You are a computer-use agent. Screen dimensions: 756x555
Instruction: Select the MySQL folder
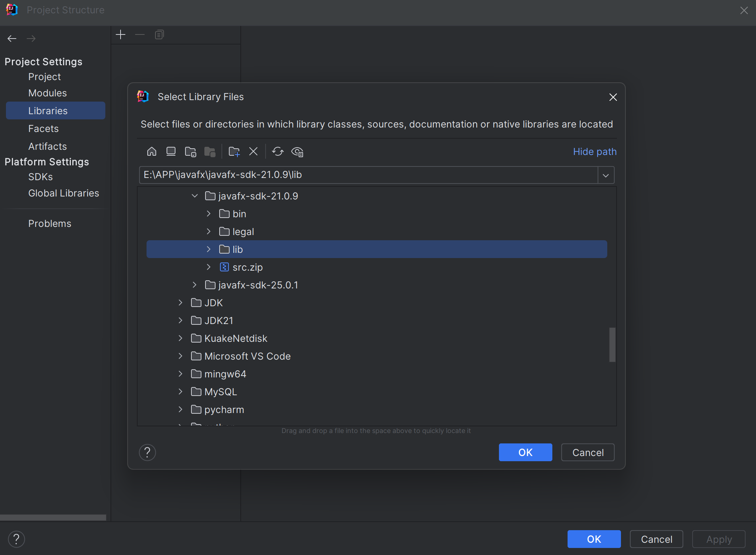(x=377, y=392)
